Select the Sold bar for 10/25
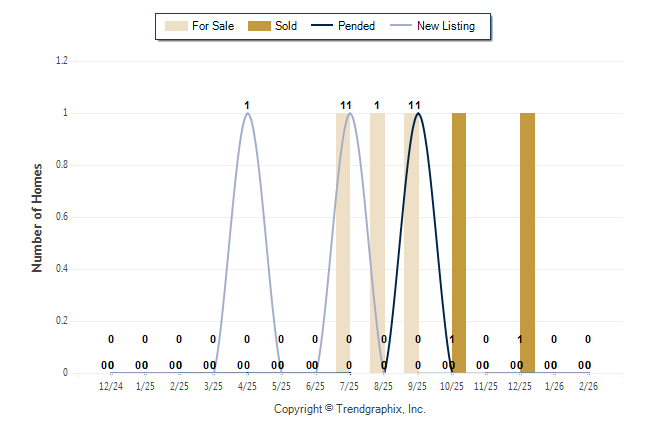This screenshot has height=434, width=646. point(459,243)
